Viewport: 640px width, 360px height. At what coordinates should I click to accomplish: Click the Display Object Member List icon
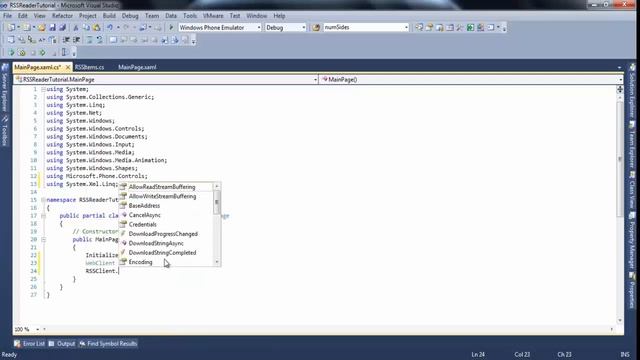click(x=11, y=40)
